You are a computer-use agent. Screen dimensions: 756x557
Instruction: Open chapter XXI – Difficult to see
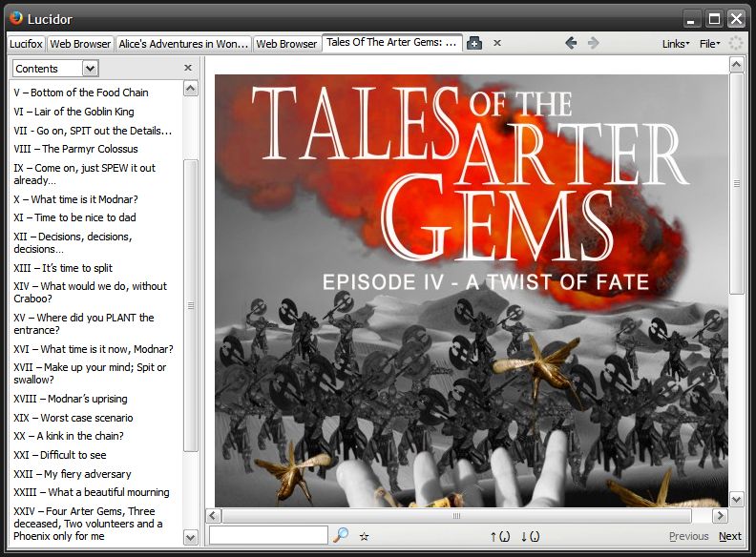[60, 455]
